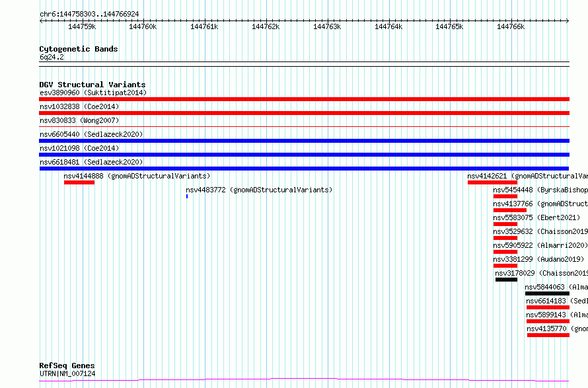588x388 pixels.
Task: Click the 144766k ruler position
Action: [511, 27]
